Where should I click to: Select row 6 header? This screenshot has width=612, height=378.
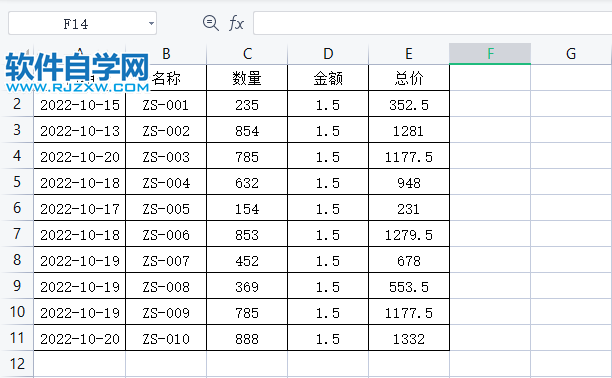(17, 208)
